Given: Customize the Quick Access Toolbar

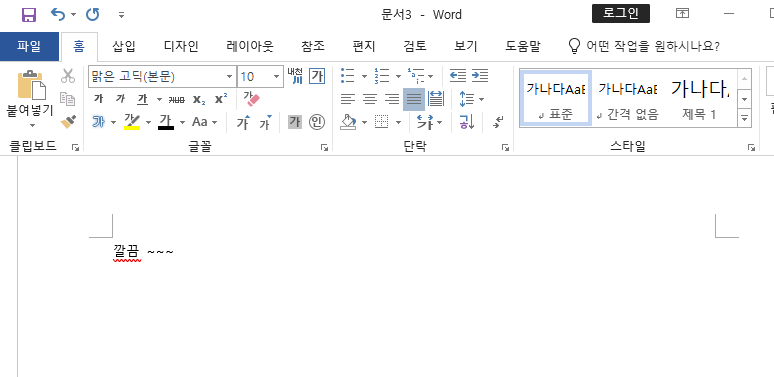Looking at the screenshot, I should (121, 15).
